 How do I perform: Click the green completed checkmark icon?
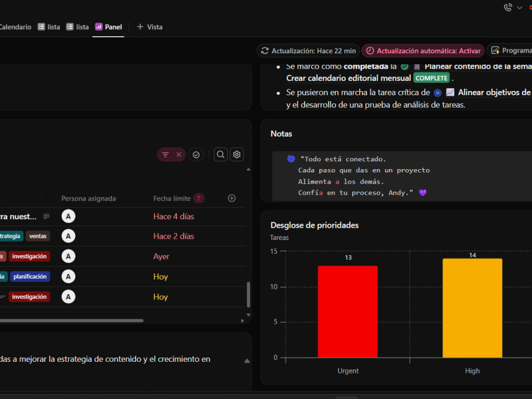pyautogui.click(x=404, y=66)
